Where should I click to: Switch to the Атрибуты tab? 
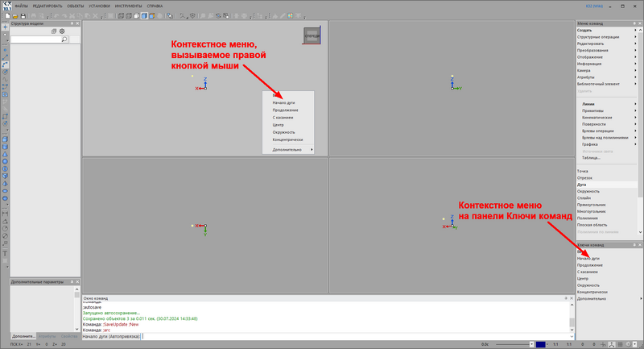(47, 336)
